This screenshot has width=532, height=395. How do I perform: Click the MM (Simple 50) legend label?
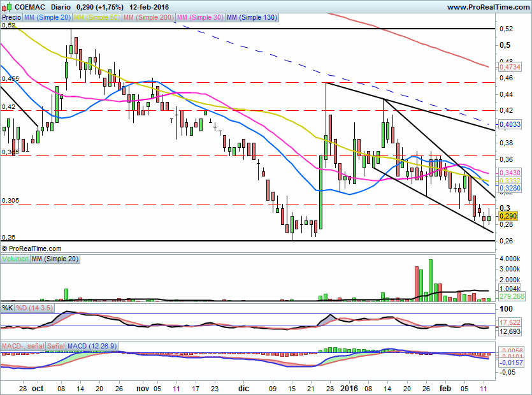(97, 17)
